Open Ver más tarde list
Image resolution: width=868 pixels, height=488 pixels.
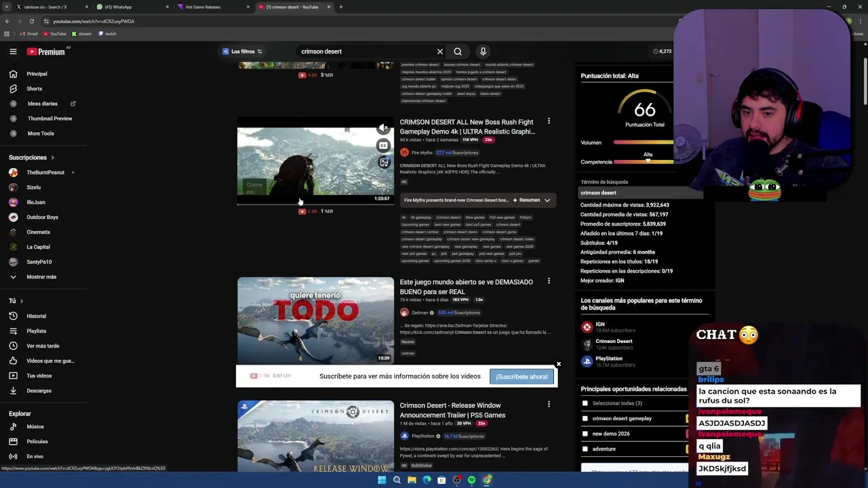(x=43, y=346)
